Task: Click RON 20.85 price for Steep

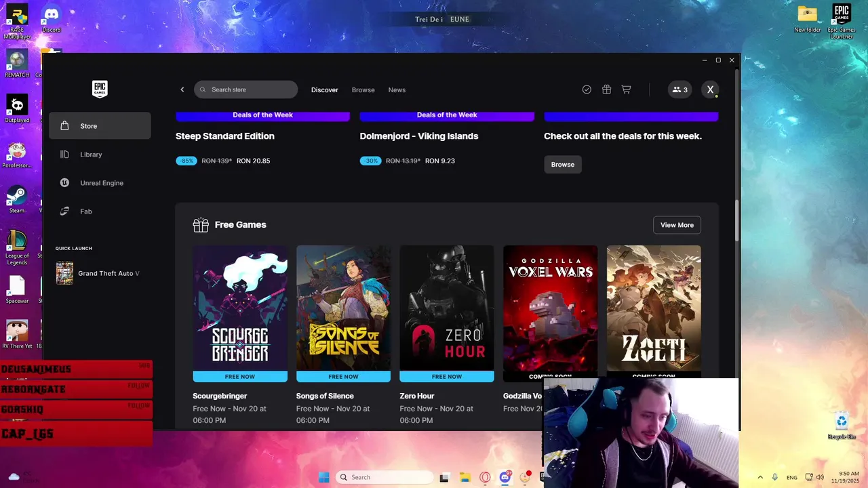Action: (253, 161)
